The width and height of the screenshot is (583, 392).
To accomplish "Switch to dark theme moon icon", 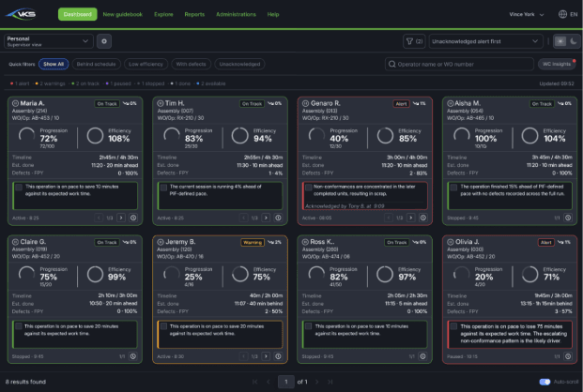I will pos(574,41).
